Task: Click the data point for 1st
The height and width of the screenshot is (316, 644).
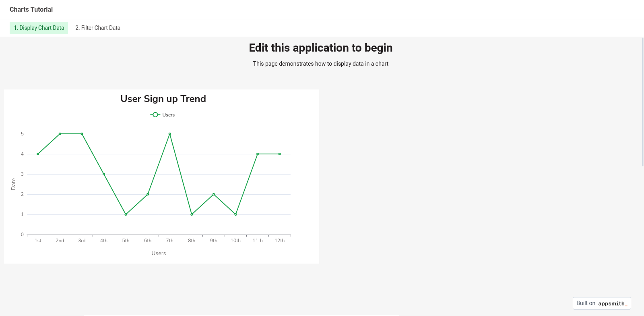Action: [38, 154]
